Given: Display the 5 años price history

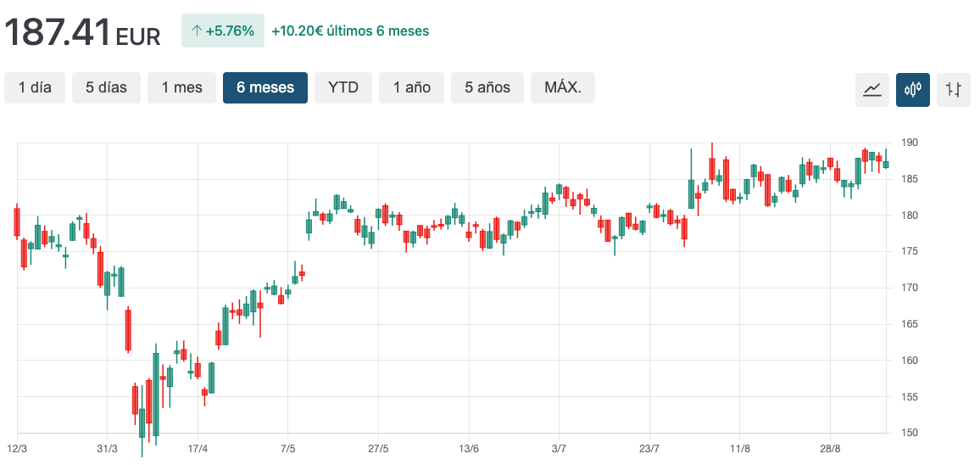Looking at the screenshot, I should point(487,87).
